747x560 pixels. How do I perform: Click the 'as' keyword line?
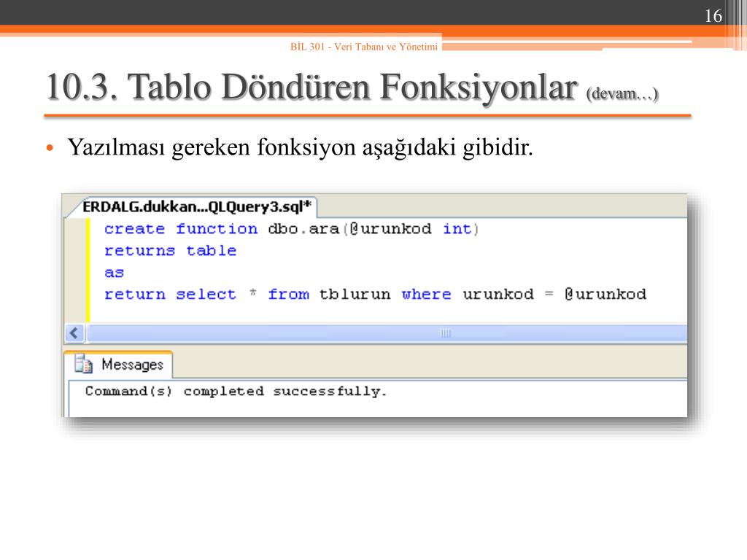115,273
